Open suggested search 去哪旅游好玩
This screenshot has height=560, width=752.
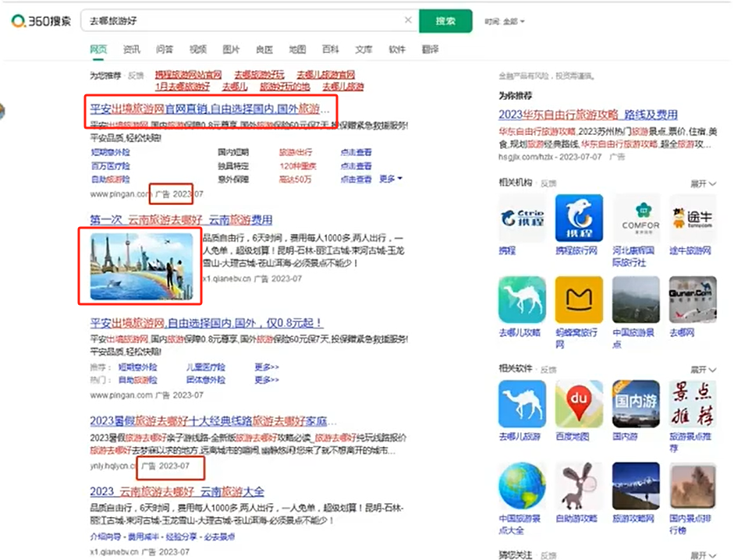[259, 74]
